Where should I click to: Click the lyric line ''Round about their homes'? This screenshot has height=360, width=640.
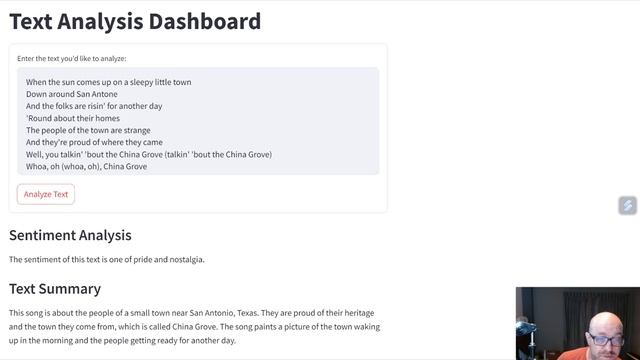(73, 118)
